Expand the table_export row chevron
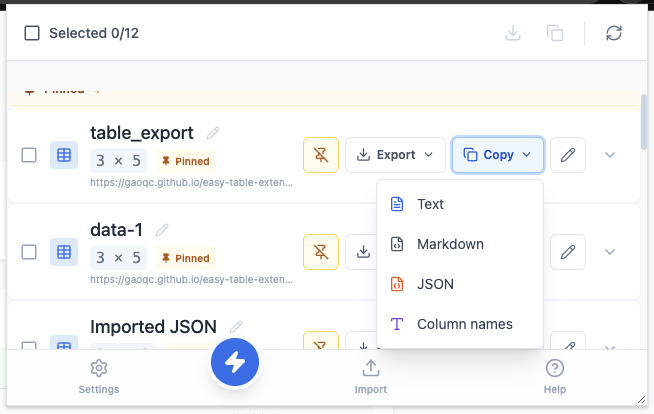The image size is (654, 414). [610, 155]
